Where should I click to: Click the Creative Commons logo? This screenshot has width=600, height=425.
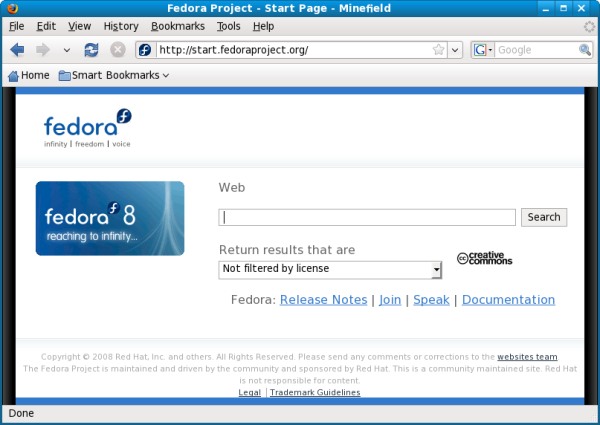pyautogui.click(x=484, y=258)
